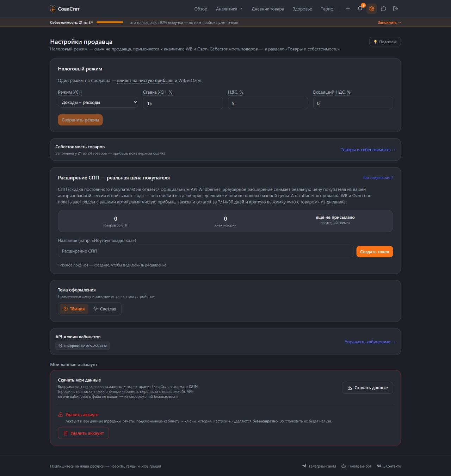Click the Telegram-канал paper plane icon
451x476 pixels.
point(304,466)
